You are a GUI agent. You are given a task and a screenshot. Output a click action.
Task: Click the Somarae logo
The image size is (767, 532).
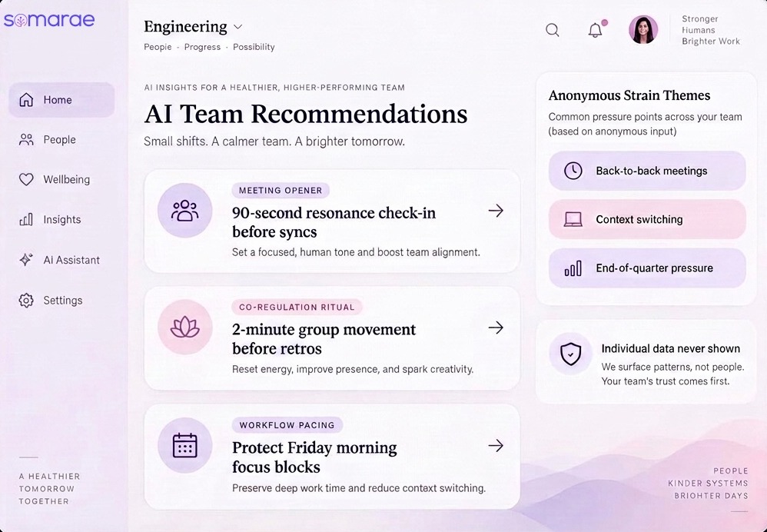coord(49,19)
